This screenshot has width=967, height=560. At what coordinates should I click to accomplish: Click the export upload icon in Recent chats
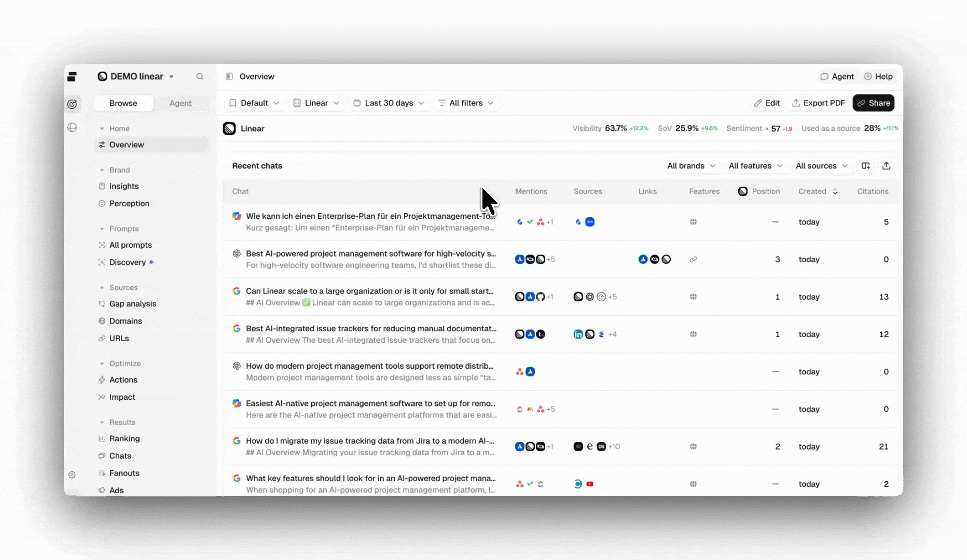(x=887, y=166)
